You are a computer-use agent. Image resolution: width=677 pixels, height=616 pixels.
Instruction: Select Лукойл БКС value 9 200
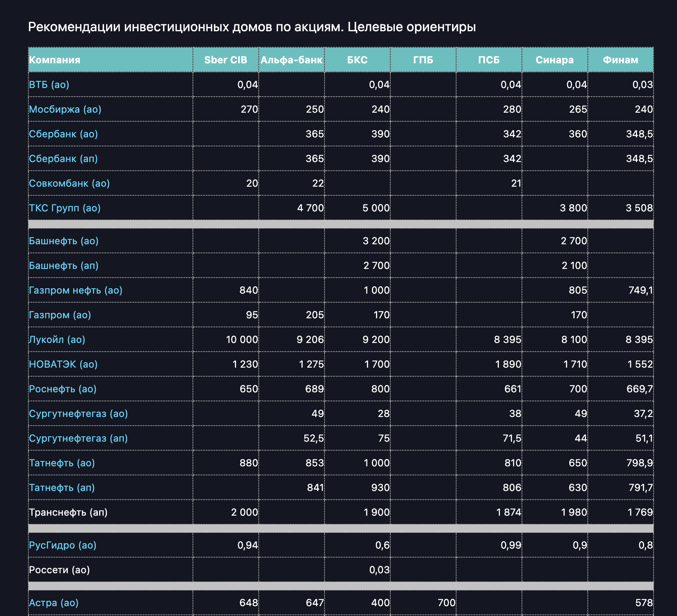[x=376, y=340]
